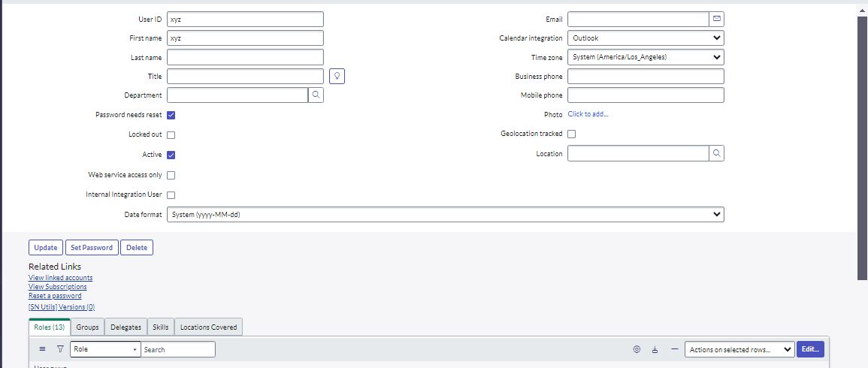Click the Delete button

(137, 247)
